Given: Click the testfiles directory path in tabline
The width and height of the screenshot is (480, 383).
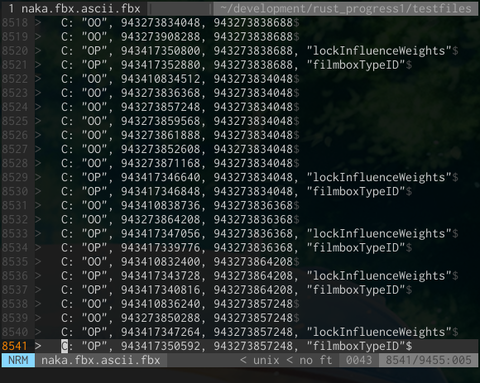Looking at the screenshot, I should point(346,8).
